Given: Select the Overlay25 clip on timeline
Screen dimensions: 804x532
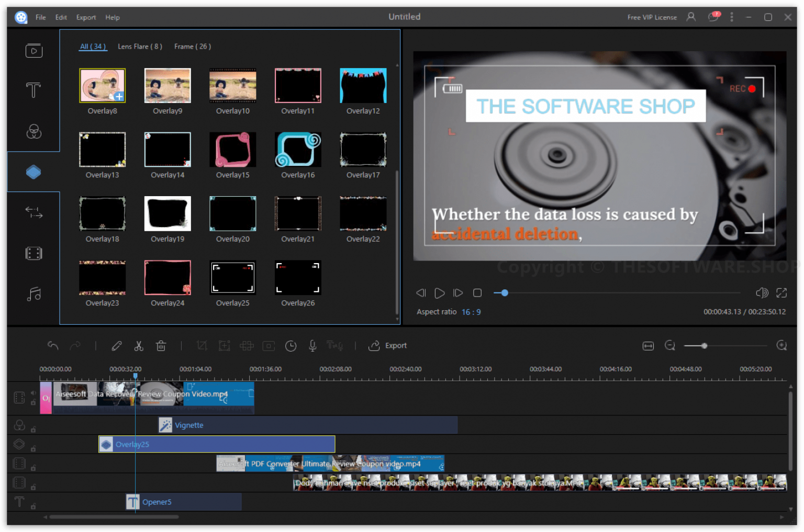Looking at the screenshot, I should (217, 445).
